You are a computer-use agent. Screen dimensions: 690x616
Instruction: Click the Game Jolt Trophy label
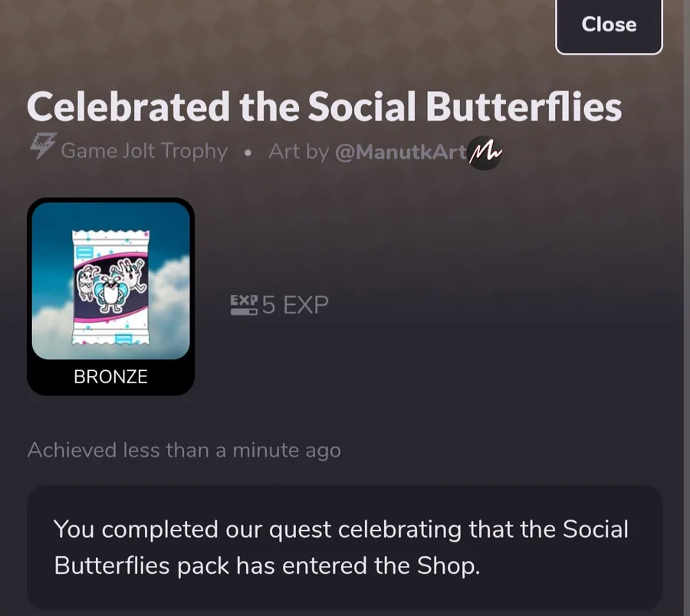(x=144, y=151)
